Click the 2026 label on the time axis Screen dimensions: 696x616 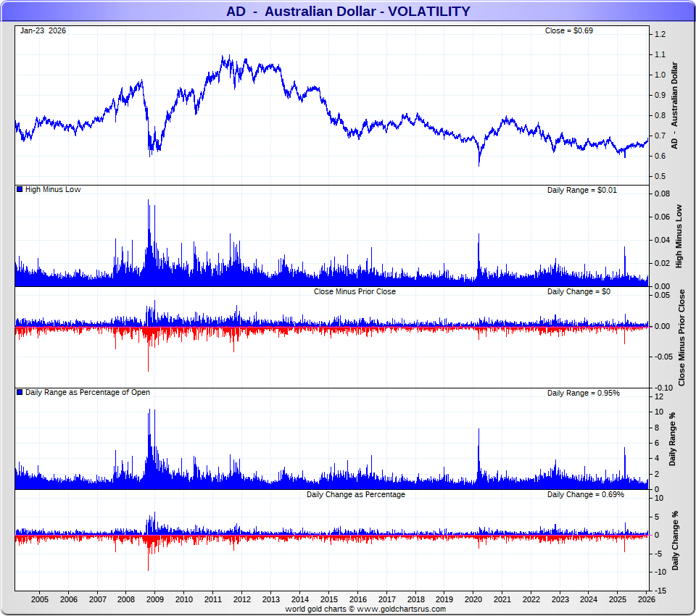(646, 599)
